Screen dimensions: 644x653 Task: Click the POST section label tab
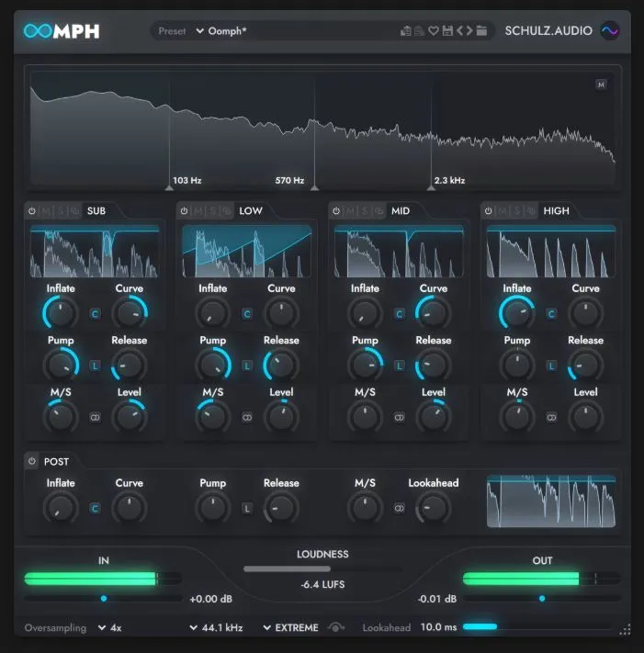click(56, 462)
